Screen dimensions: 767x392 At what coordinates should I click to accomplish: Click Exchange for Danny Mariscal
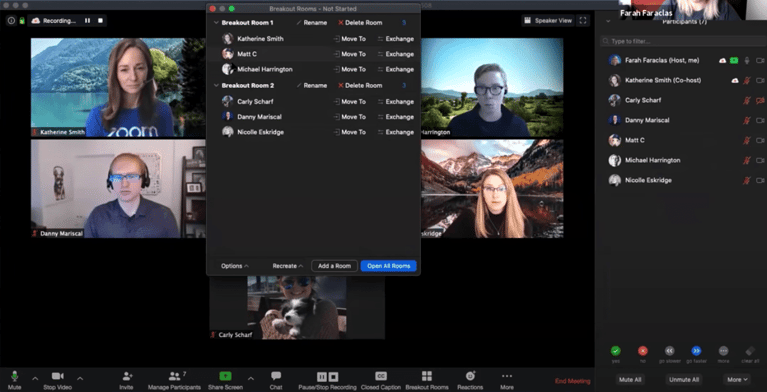[395, 117]
